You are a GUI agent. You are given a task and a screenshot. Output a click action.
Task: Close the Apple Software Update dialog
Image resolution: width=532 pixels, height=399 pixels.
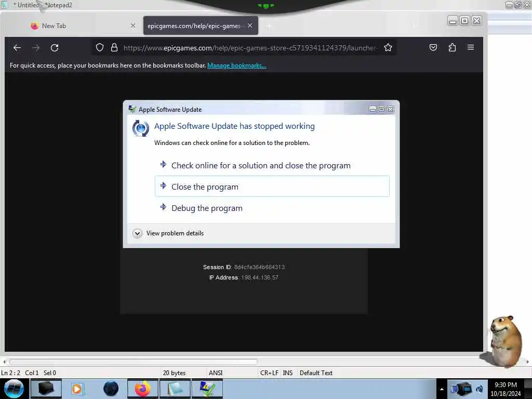pos(391,109)
